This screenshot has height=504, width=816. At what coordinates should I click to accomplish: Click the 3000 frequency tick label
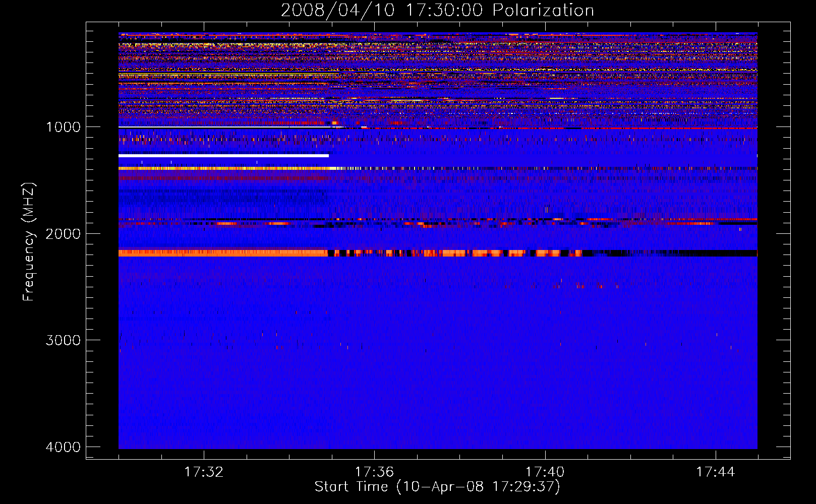click(63, 340)
